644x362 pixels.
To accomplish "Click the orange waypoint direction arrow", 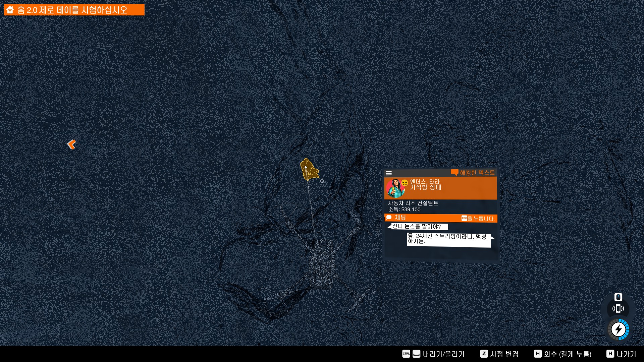I will pyautogui.click(x=71, y=144).
